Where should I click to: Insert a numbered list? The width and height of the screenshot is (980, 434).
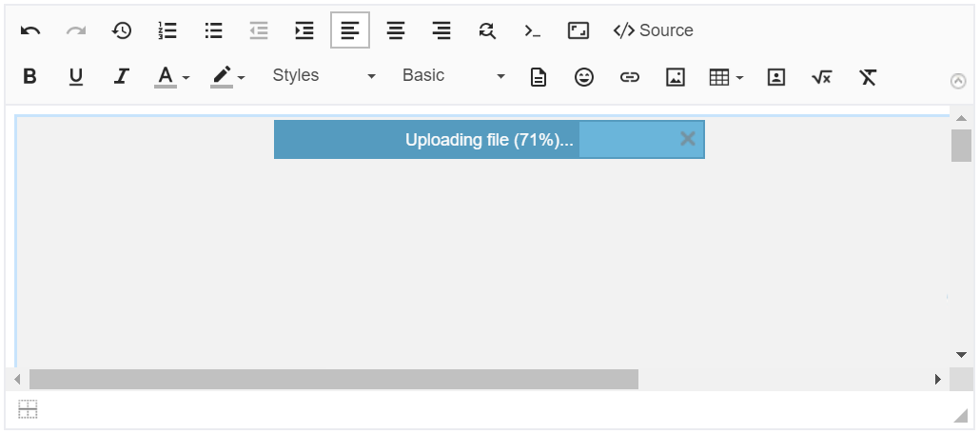(167, 30)
